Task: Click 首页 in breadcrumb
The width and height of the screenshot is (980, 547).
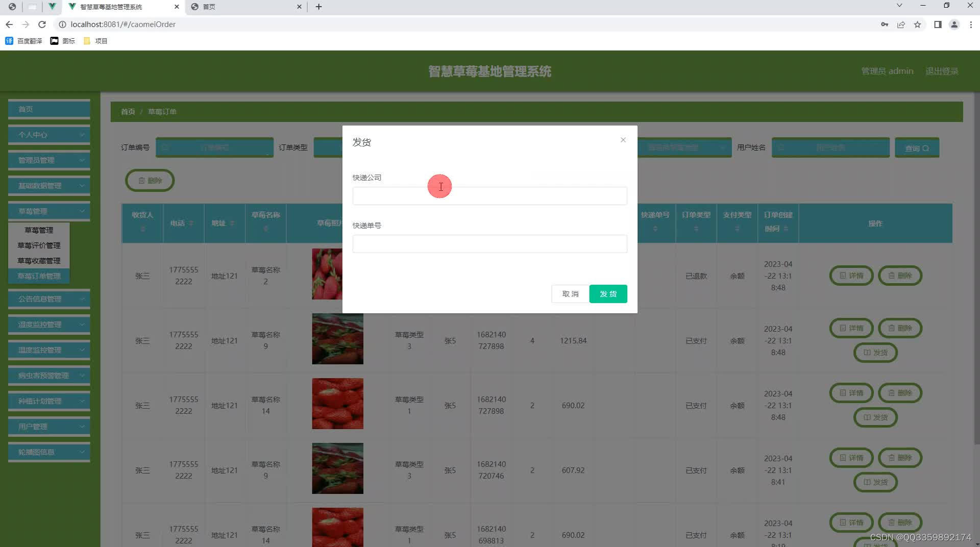Action: pyautogui.click(x=128, y=112)
